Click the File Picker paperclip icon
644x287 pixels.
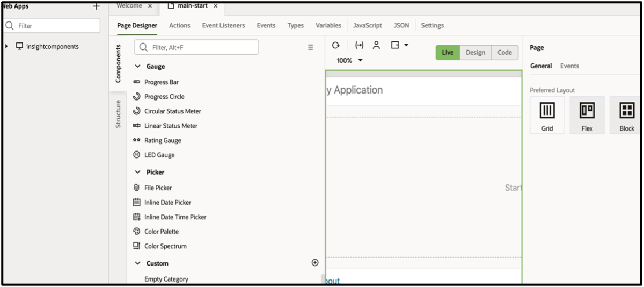pyautogui.click(x=136, y=188)
